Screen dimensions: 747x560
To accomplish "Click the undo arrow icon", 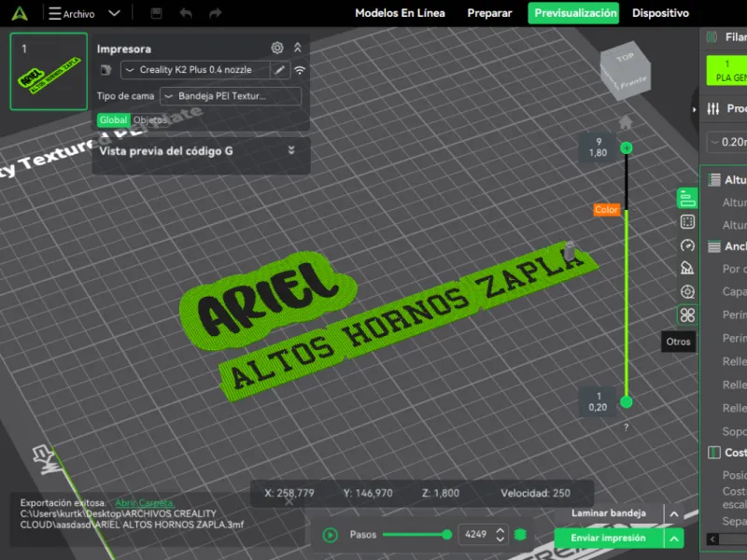I will click(186, 13).
